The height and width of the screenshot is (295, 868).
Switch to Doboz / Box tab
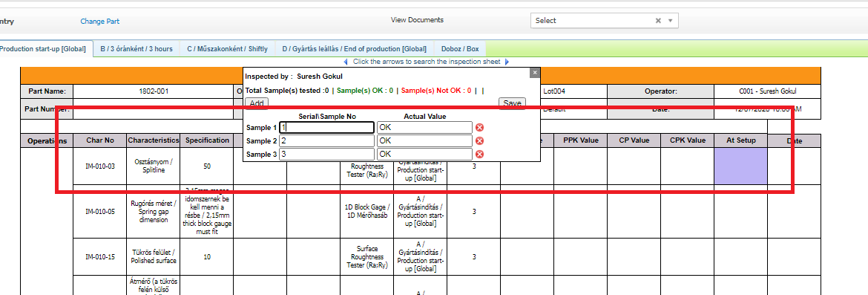(x=460, y=49)
